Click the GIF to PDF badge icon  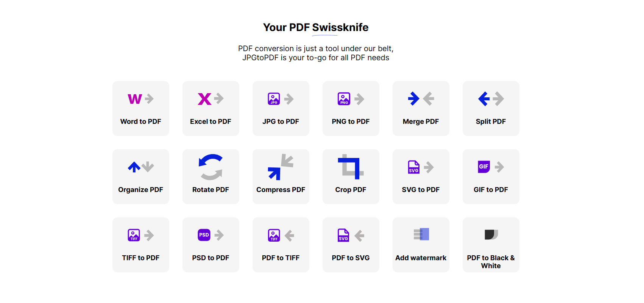(484, 167)
